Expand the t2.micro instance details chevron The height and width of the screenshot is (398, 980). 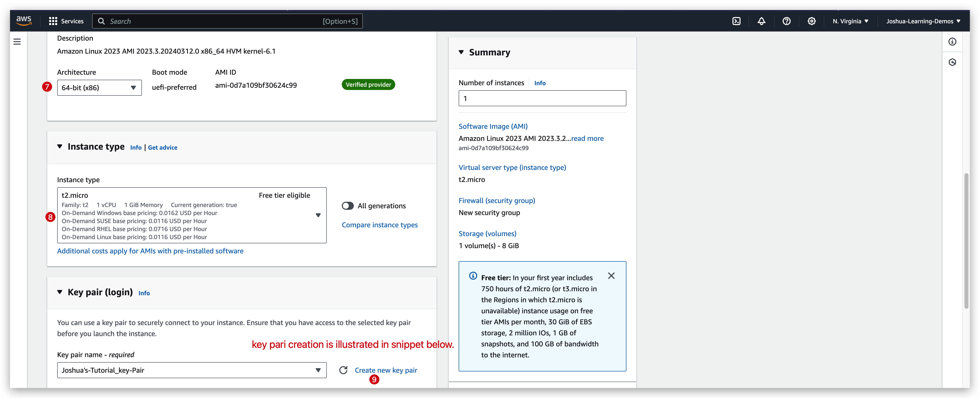(x=318, y=215)
